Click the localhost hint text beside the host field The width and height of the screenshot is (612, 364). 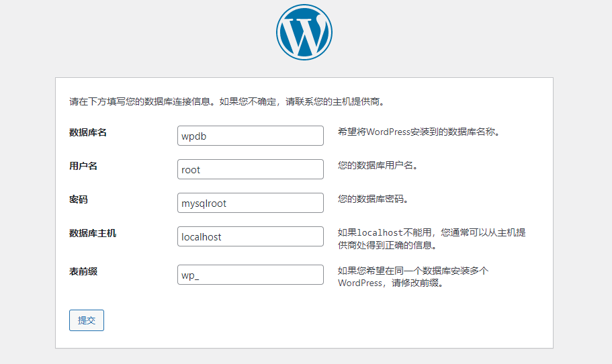[432, 239]
